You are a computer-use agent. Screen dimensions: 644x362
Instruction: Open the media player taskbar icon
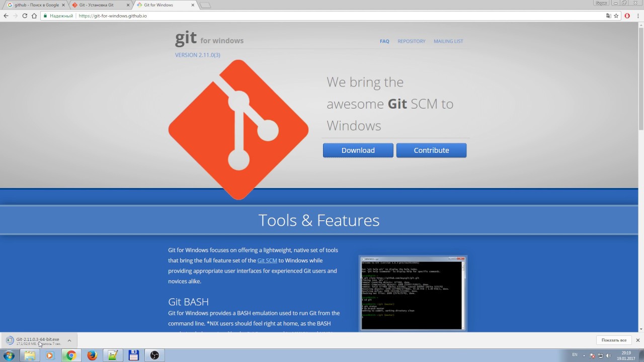tap(50, 355)
